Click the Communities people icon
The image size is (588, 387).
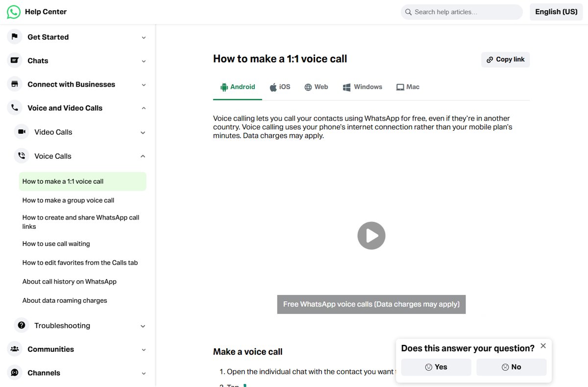(x=15, y=349)
